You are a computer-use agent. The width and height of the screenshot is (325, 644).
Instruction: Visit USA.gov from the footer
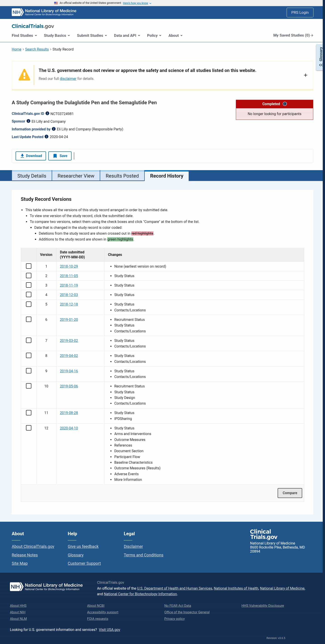(x=109, y=630)
